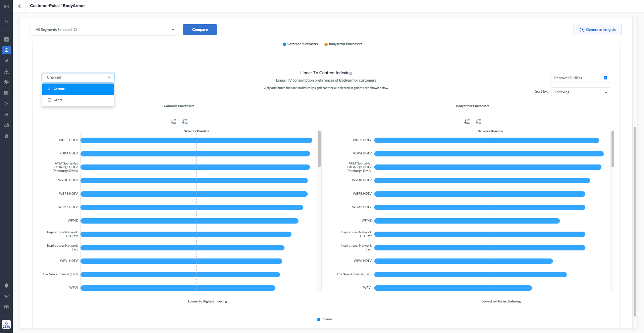The image size is (644, 333).
Task: Click the ZETA logo icon
Action: coord(6,325)
